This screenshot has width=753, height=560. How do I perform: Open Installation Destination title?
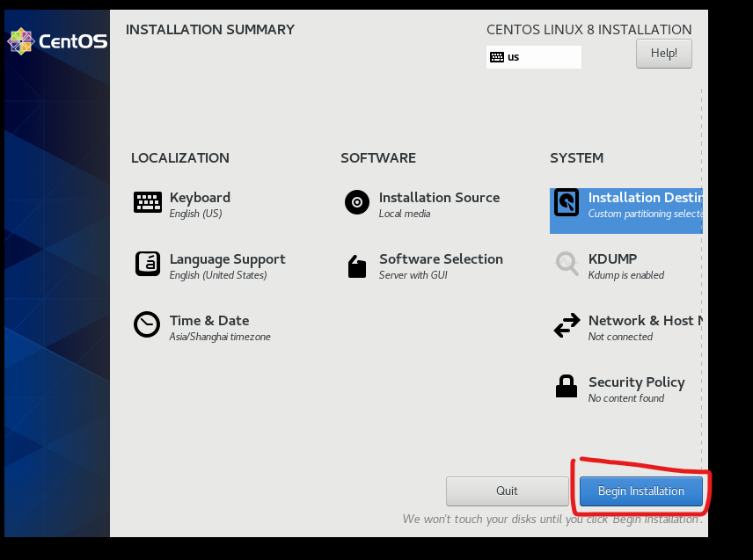click(645, 197)
